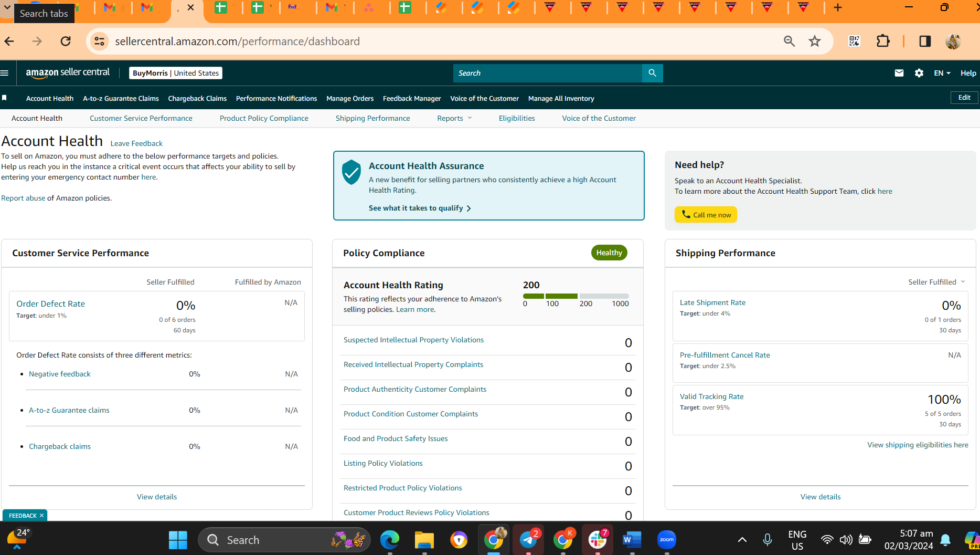980x555 pixels.
Task: Click the browser address bar URL
Action: coord(237,41)
